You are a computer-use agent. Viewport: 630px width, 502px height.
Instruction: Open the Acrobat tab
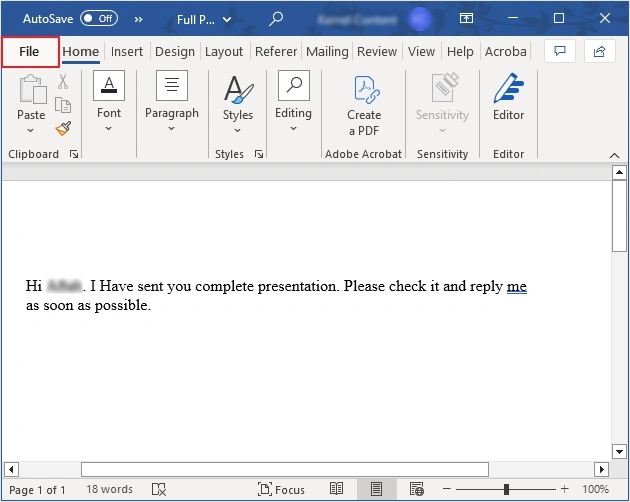[505, 52]
